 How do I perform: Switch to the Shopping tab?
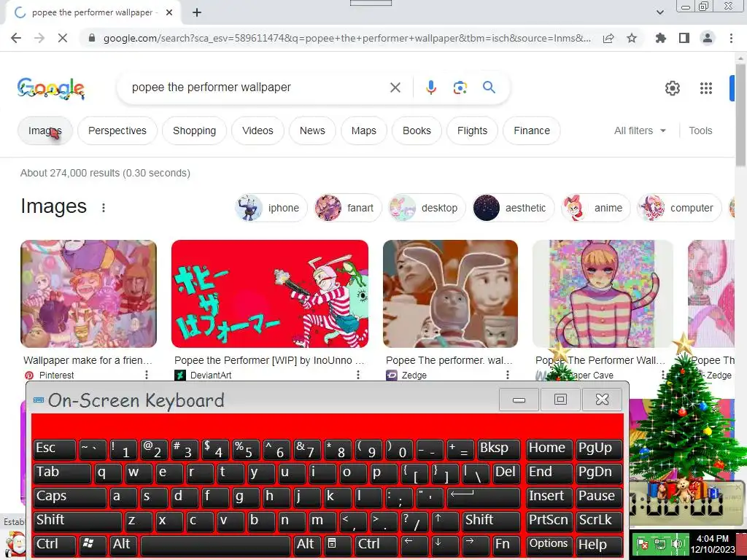[x=194, y=131]
